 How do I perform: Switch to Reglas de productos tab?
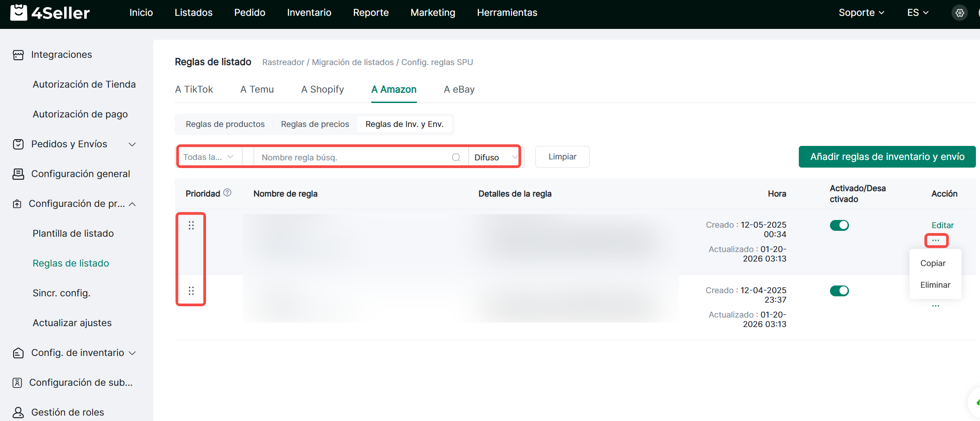(x=225, y=124)
